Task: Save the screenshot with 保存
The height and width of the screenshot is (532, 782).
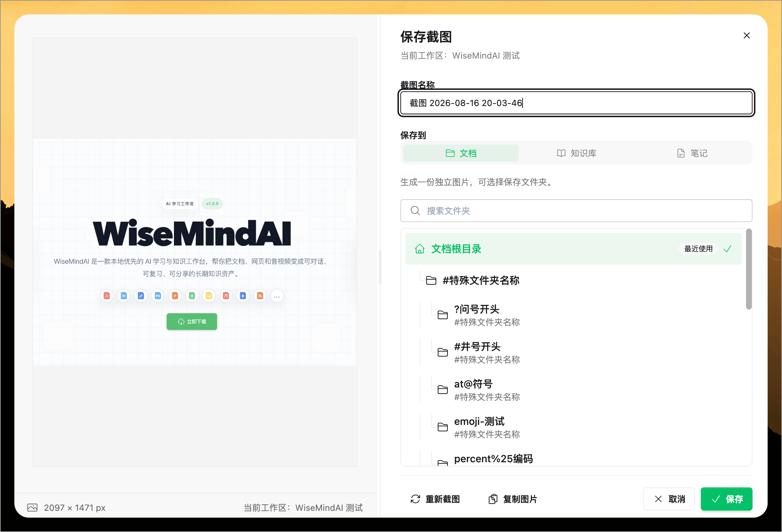Action: [x=727, y=499]
